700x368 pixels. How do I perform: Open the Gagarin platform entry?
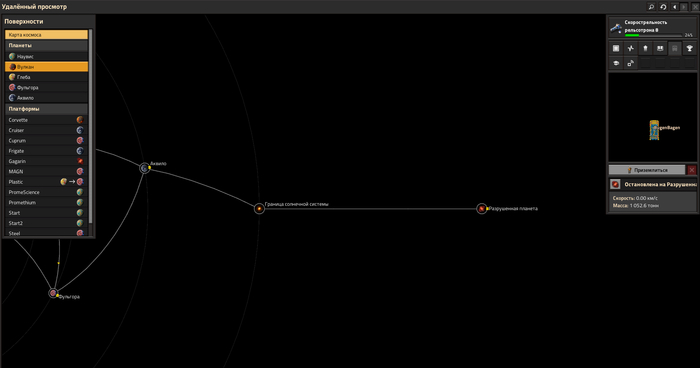46,161
